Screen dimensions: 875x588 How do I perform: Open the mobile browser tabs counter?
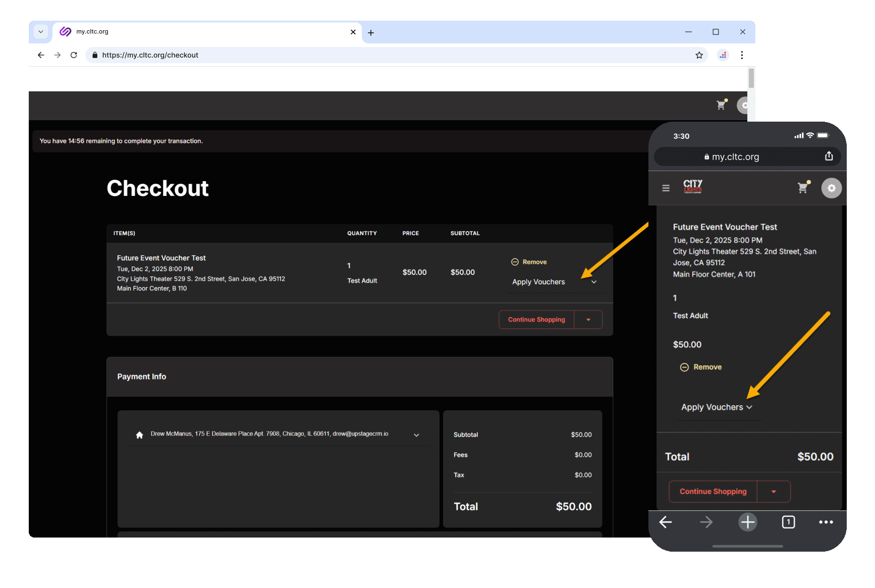tap(788, 522)
